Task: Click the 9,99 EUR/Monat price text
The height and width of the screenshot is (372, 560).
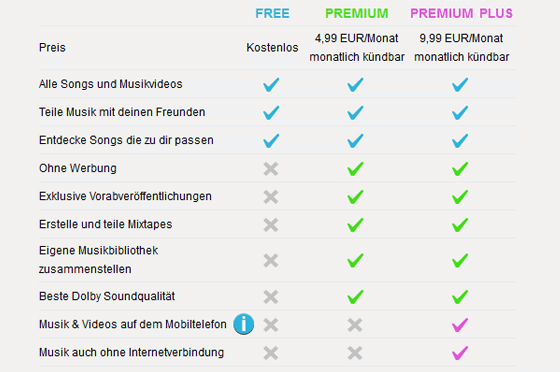Action: point(461,38)
